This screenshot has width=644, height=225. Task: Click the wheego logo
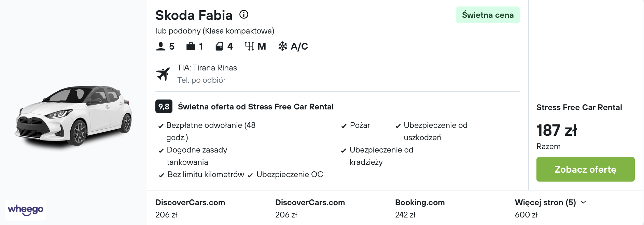coord(26,210)
